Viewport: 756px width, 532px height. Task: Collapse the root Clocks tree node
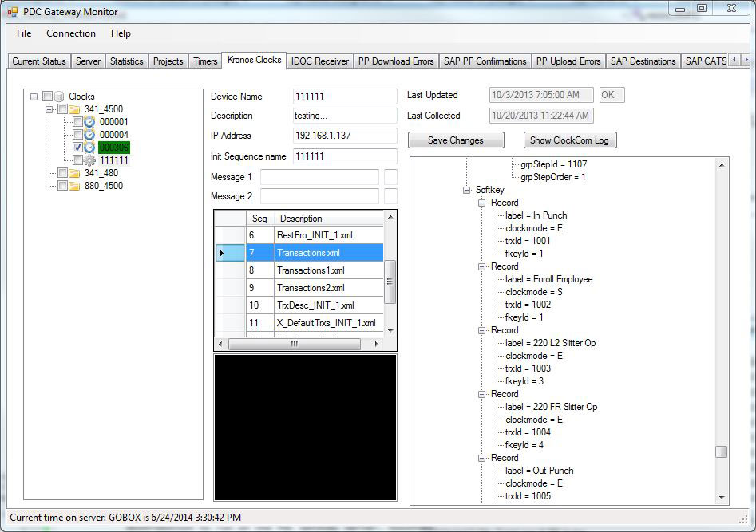click(34, 97)
